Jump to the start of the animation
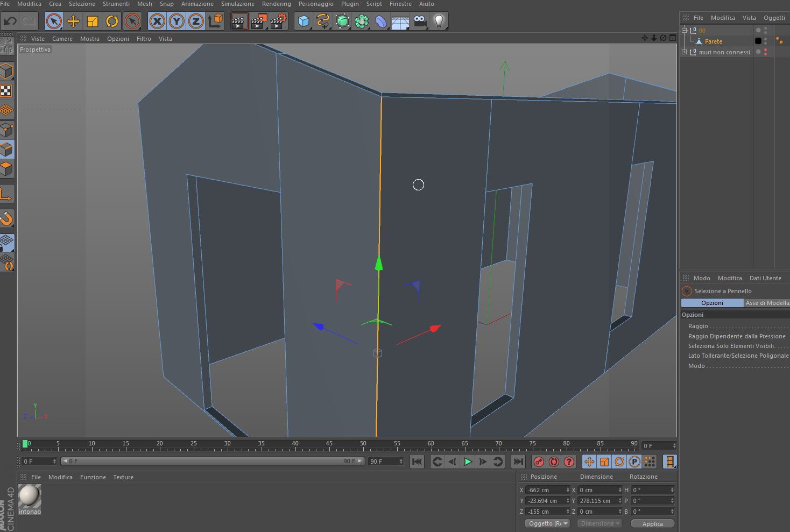 click(x=417, y=462)
